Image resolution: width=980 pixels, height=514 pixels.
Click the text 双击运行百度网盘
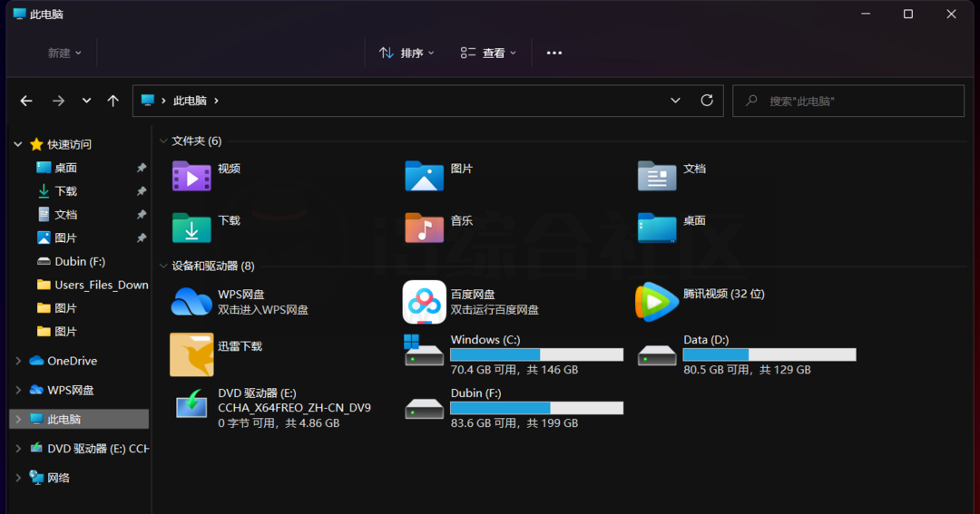click(x=495, y=310)
